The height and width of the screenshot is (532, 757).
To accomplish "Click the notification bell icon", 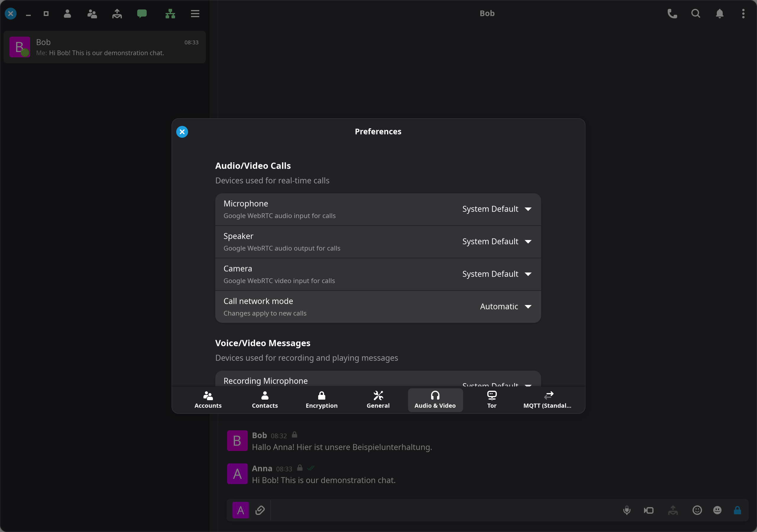I will pos(720,14).
